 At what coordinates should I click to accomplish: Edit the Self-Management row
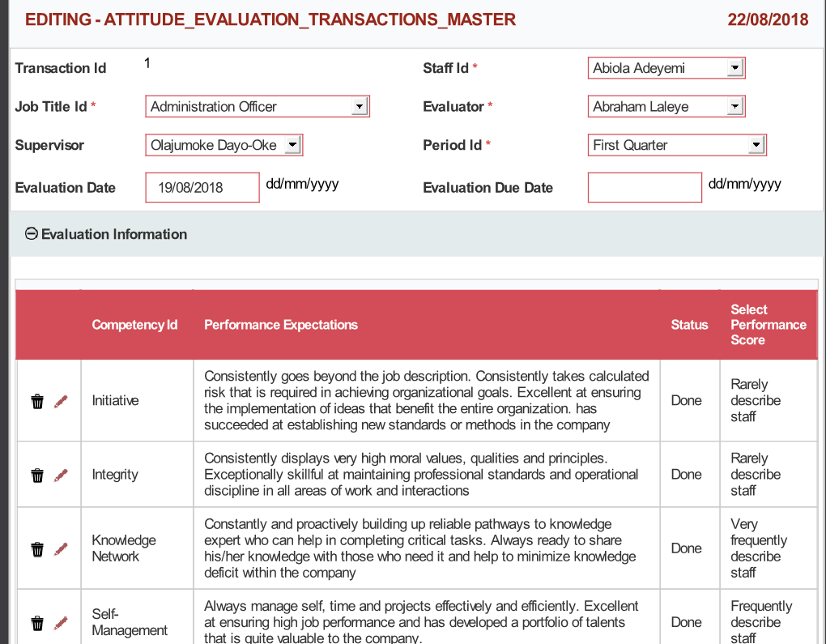tap(61, 623)
